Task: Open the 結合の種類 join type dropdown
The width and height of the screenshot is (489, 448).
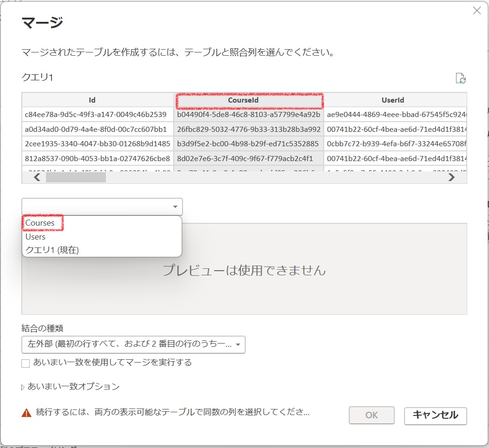Action: (238, 344)
